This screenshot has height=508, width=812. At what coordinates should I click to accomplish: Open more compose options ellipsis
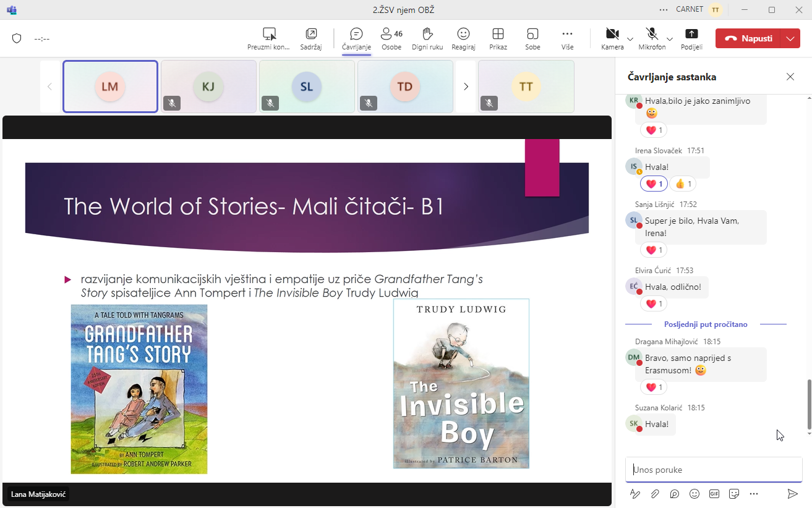click(x=754, y=494)
